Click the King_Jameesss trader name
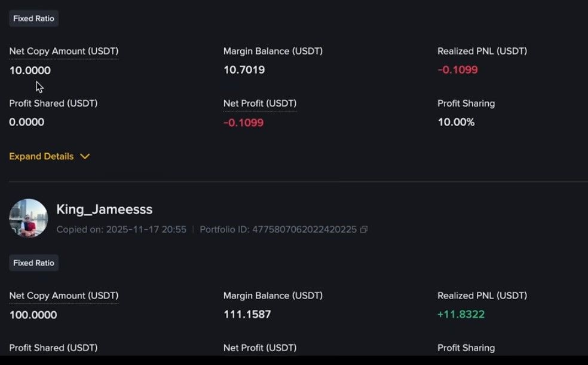The width and height of the screenshot is (588, 365). [106, 209]
